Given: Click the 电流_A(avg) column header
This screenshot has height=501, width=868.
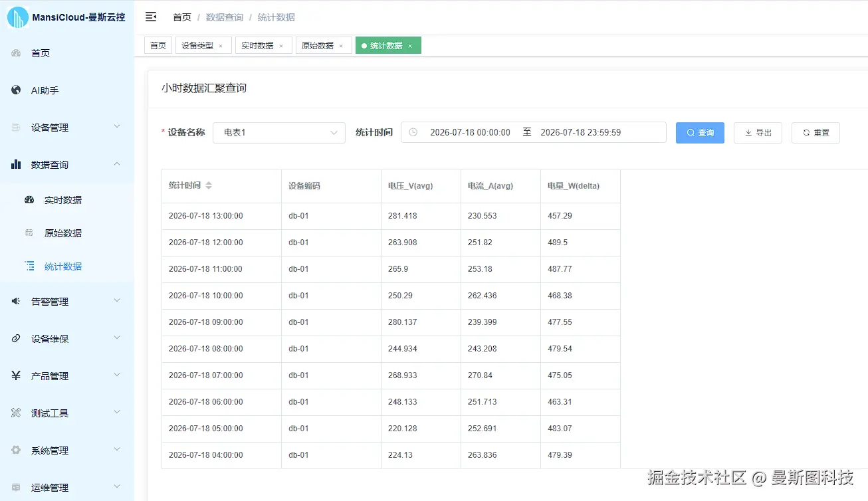Looking at the screenshot, I should coord(500,186).
